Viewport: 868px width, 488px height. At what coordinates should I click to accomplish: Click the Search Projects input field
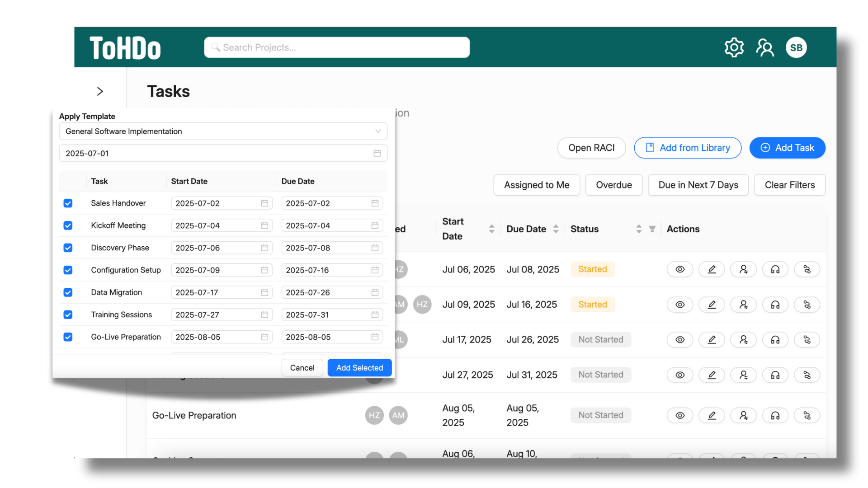pyautogui.click(x=337, y=47)
